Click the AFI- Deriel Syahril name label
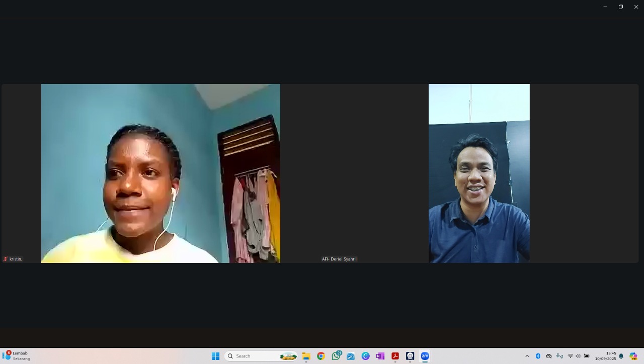The image size is (644, 364). tap(339, 259)
